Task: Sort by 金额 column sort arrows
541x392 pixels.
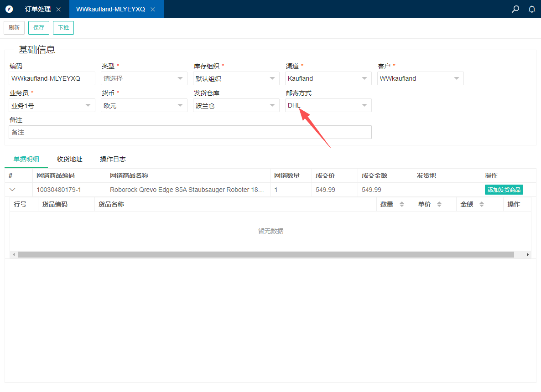Action: coord(482,205)
